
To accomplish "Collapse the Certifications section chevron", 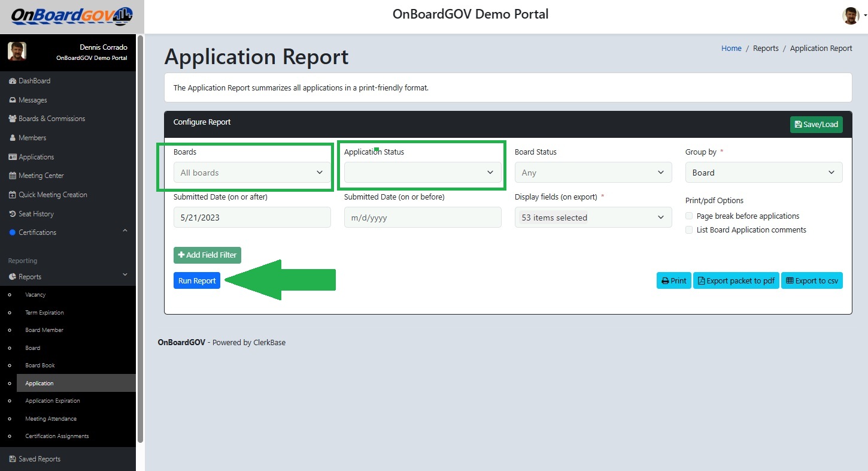I will (x=125, y=231).
